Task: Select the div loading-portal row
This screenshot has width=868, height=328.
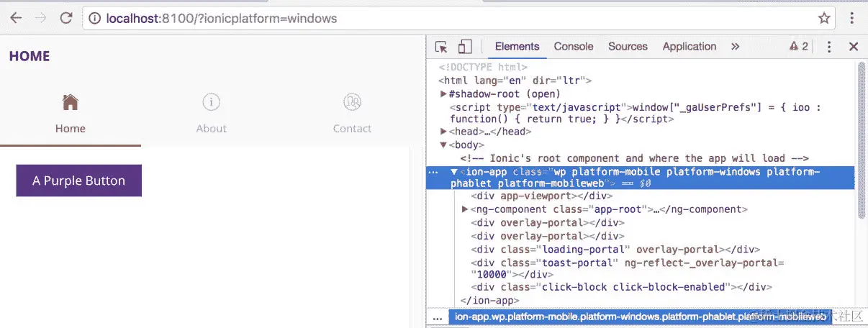Action: (615, 249)
